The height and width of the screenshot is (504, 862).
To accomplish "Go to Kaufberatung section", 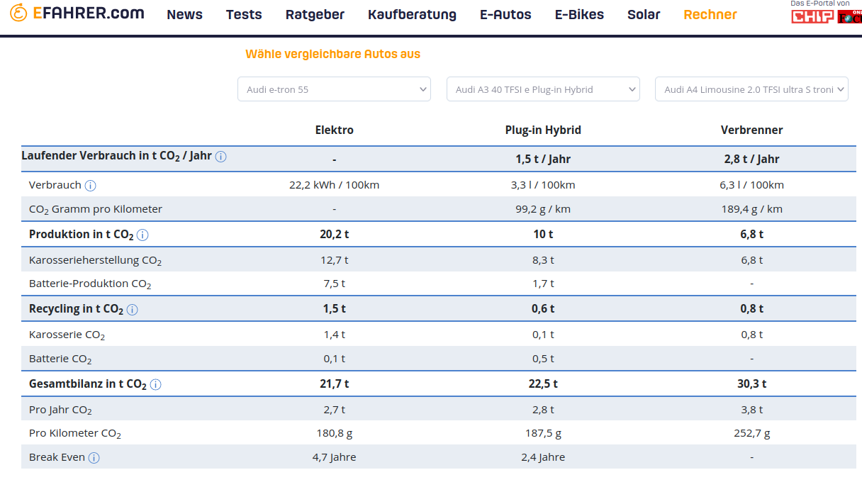I will click(x=412, y=15).
